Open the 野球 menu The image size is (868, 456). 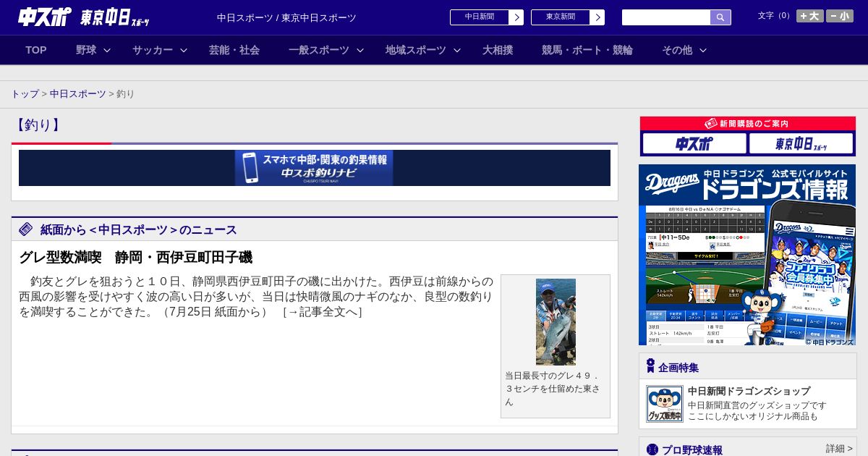pos(86,50)
